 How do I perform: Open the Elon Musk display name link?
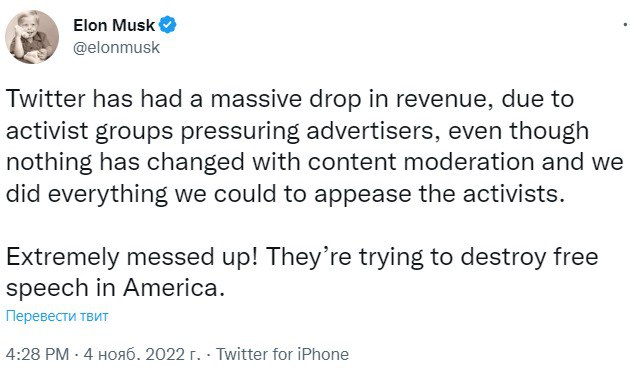114,25
